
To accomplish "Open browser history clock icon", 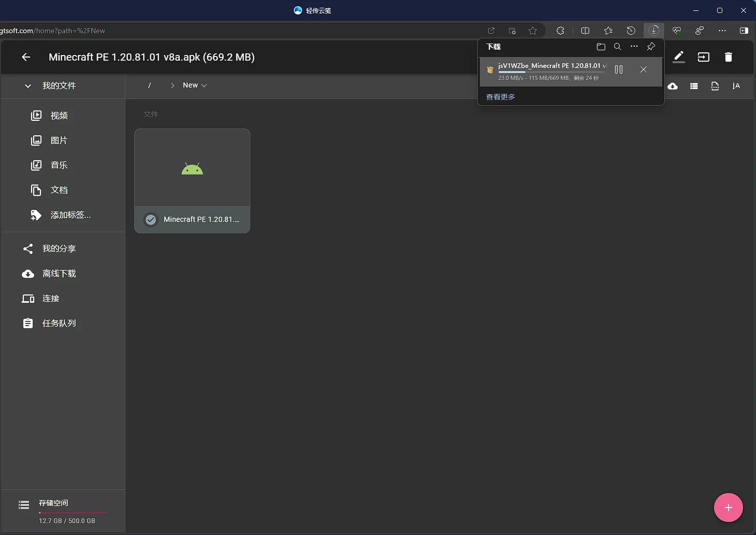I will [x=631, y=31].
